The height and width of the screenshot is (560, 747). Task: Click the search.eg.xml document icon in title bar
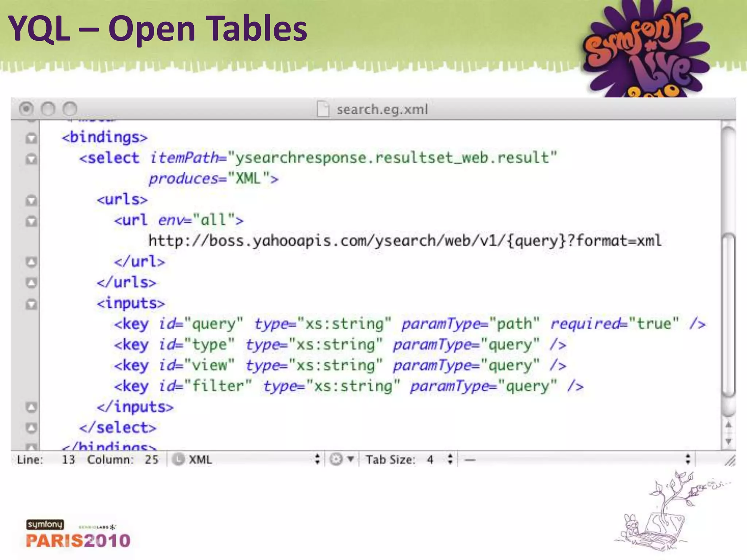coord(323,109)
